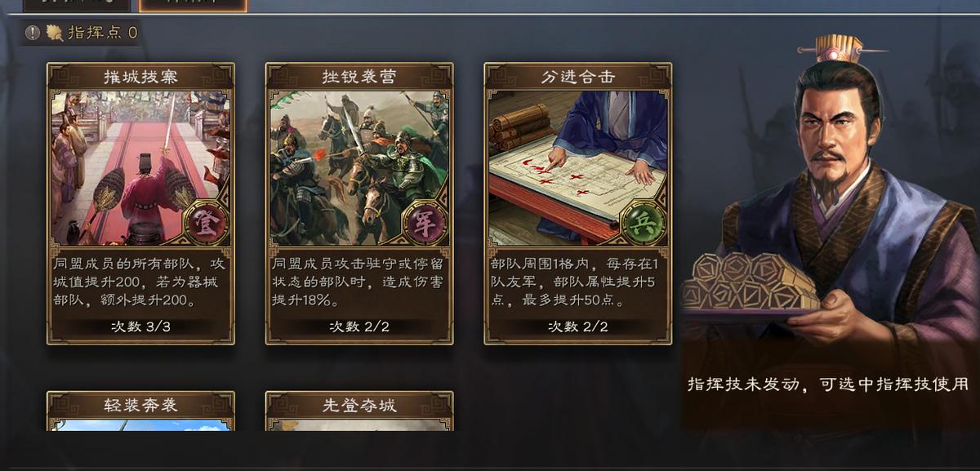Click 次数 2/2 counter on 挫锐袭营 card
The height and width of the screenshot is (471, 980).
(x=359, y=327)
